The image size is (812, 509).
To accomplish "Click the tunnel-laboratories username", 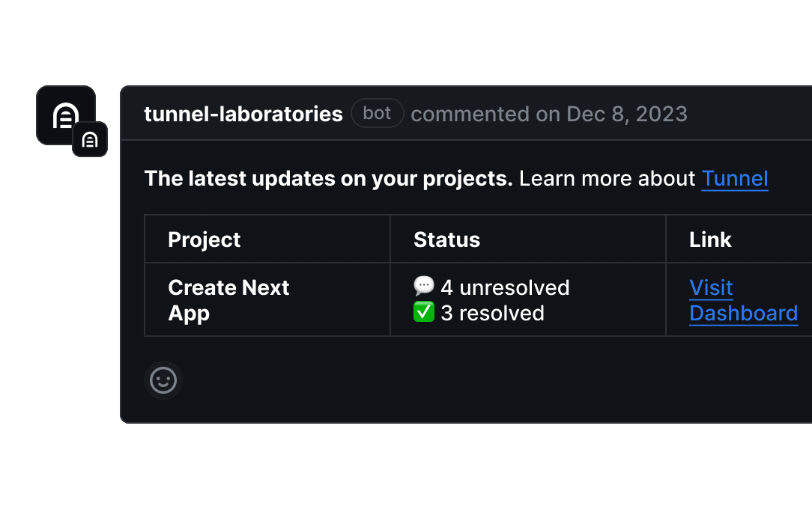I will point(243,114).
